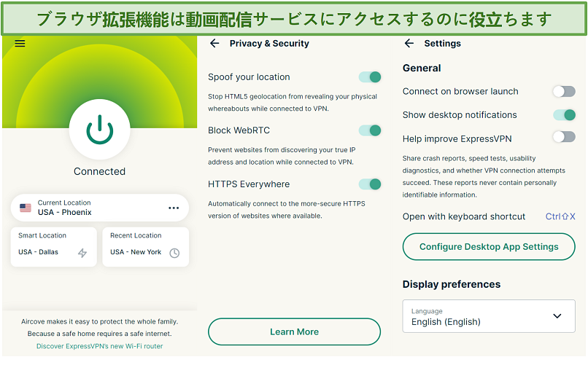This screenshot has height=365, width=588.
Task: Click the Learn More button
Action: click(x=295, y=331)
